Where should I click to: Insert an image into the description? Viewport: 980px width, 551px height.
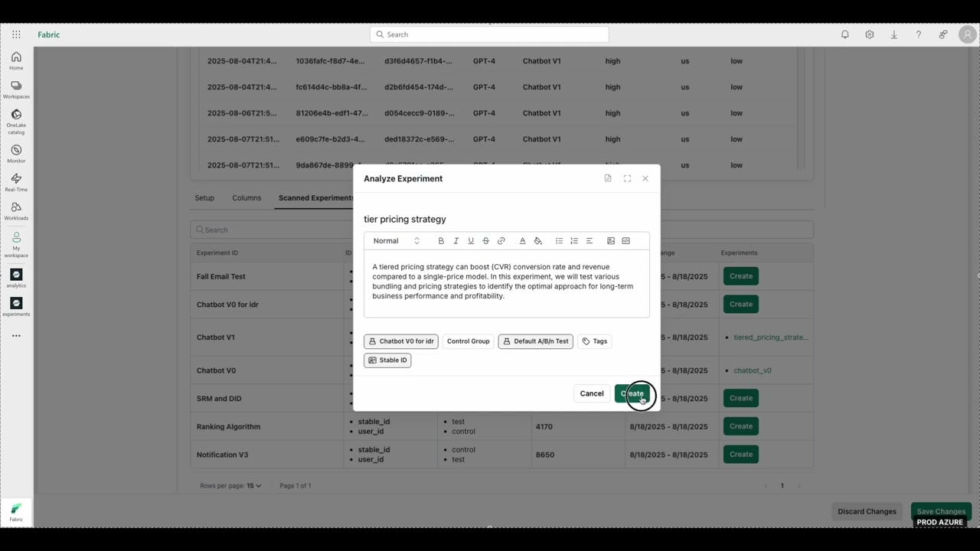611,241
